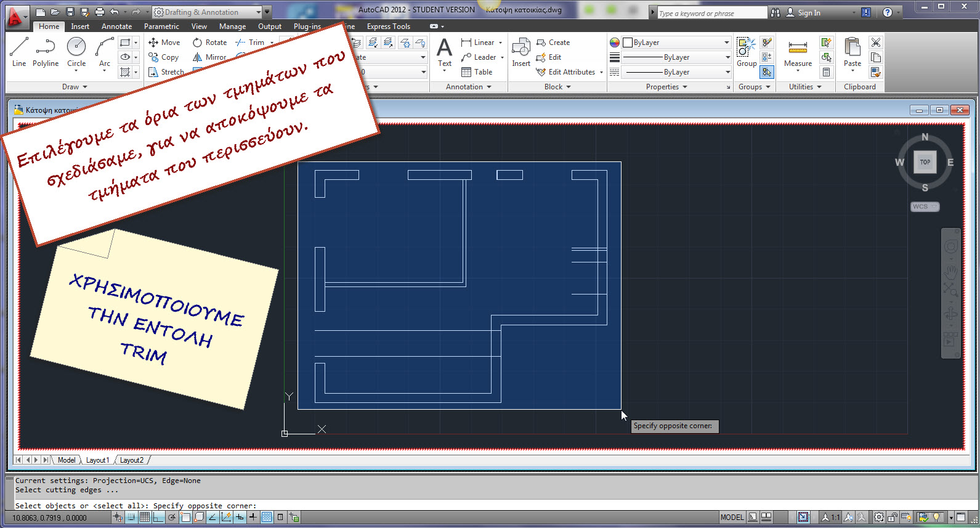This screenshot has height=528, width=980.
Task: Switch to the Insert ribbon tab
Action: click(x=80, y=26)
